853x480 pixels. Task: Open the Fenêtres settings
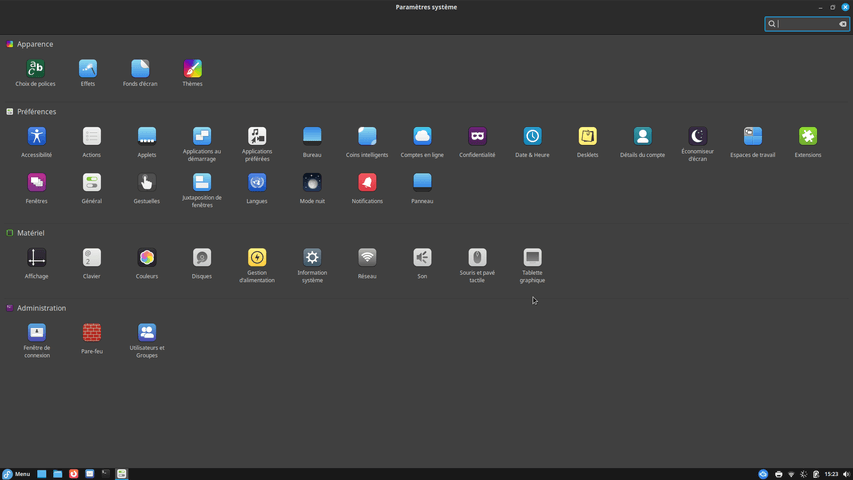point(36,189)
